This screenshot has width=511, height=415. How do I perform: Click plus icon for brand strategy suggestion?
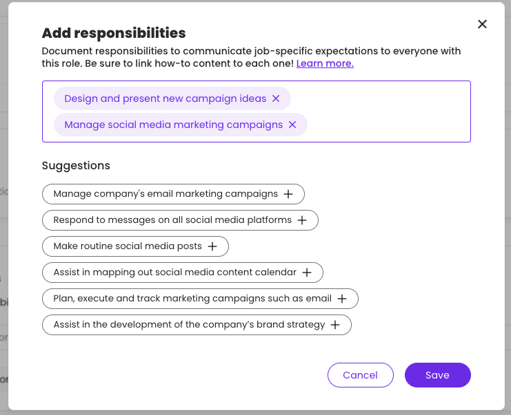(x=335, y=325)
